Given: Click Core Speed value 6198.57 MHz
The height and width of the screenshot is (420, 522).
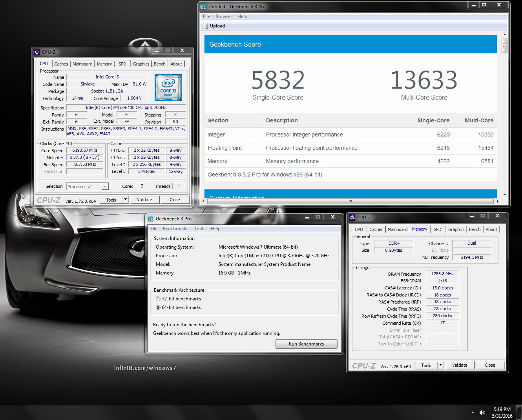Looking at the screenshot, I should coord(85,151).
